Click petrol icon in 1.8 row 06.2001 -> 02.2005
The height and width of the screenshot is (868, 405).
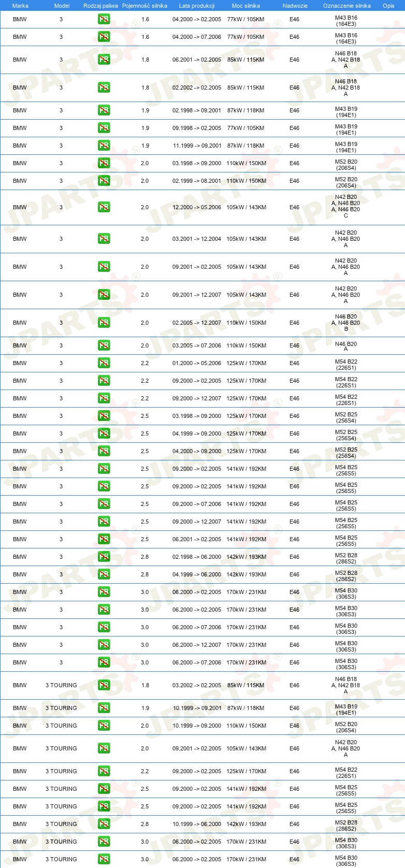[104, 60]
